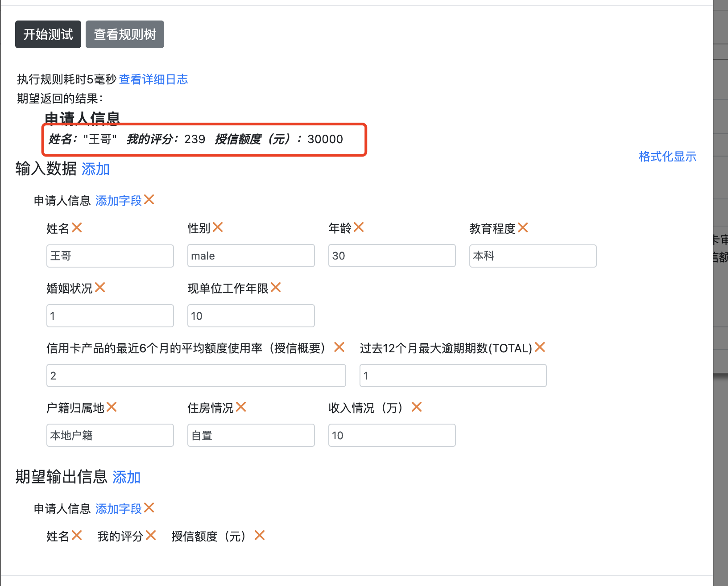728x586 pixels.
Task: Click 添加字段 under 输入数据 申请人信息
Action: coord(118,201)
